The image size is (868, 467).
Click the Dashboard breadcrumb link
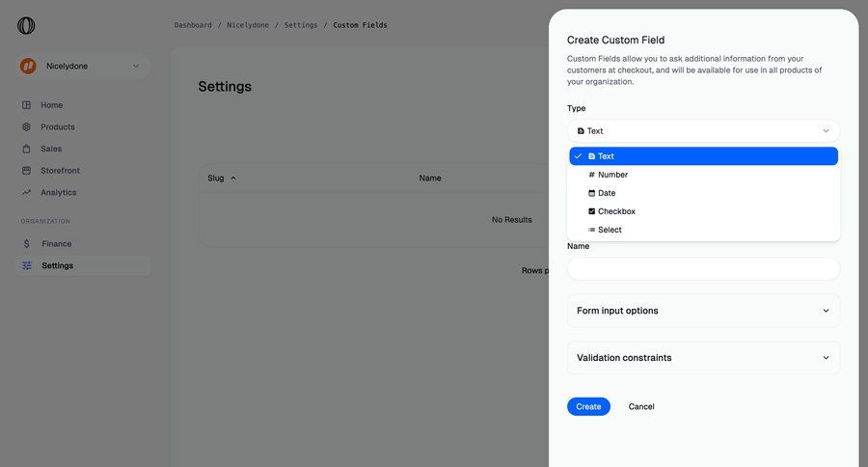point(193,25)
